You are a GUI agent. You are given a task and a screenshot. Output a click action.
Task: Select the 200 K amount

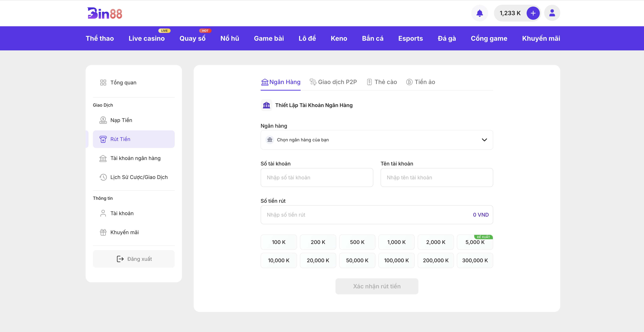click(318, 242)
